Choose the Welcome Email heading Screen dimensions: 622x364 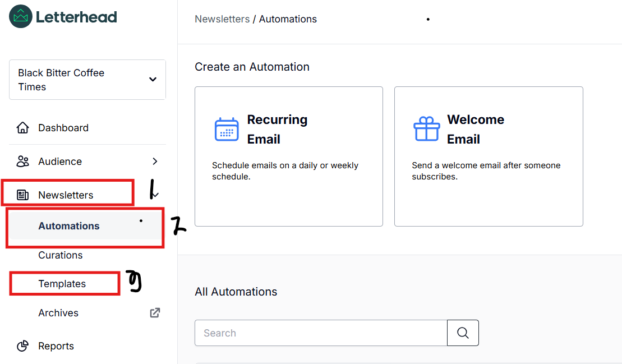coord(476,129)
